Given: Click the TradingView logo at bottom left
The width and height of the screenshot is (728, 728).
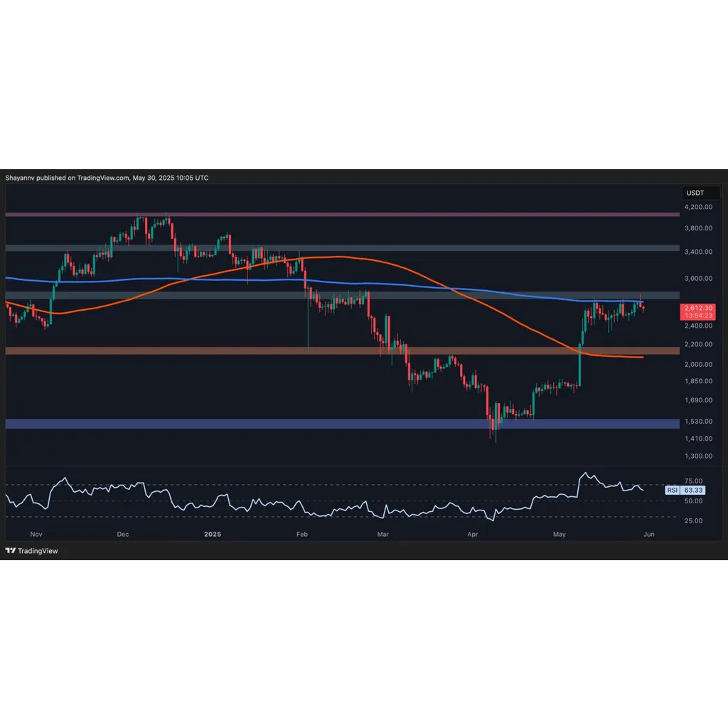Looking at the screenshot, I should point(31,551).
